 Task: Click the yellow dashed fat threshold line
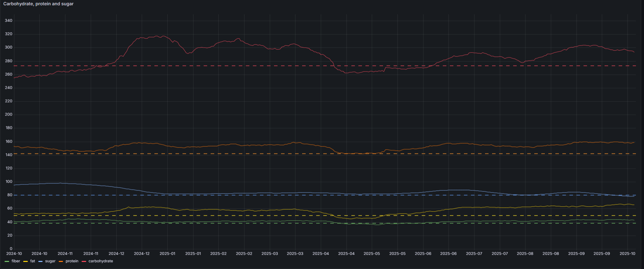[211, 215]
